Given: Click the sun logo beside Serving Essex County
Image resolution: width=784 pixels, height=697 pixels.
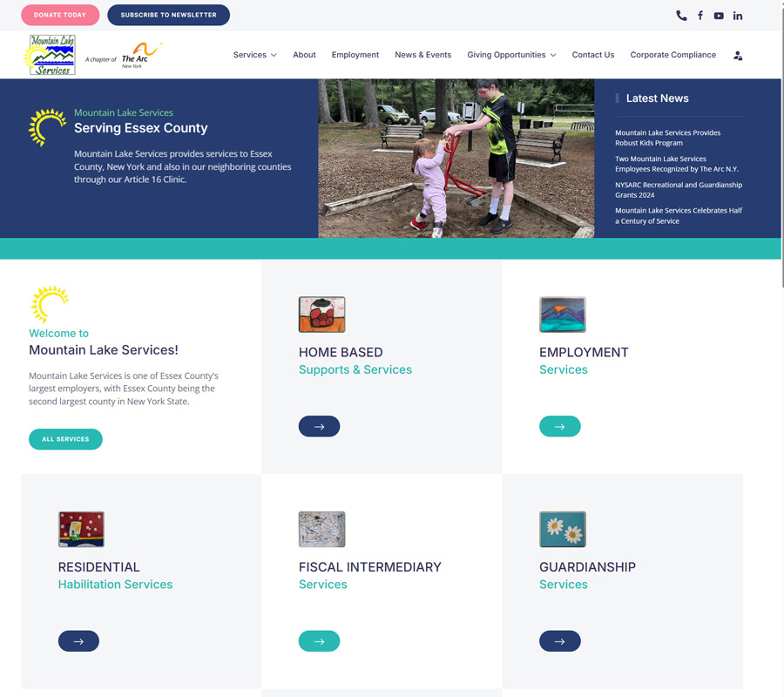Looking at the screenshot, I should 47,127.
